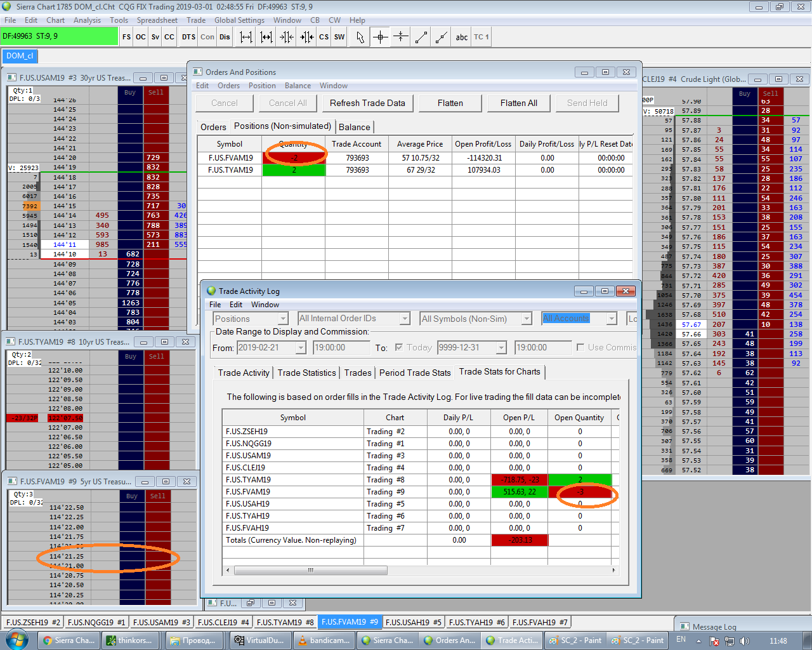Viewport: 812px width, 650px height.
Task: Click the FS toolbar button
Action: [x=126, y=37]
